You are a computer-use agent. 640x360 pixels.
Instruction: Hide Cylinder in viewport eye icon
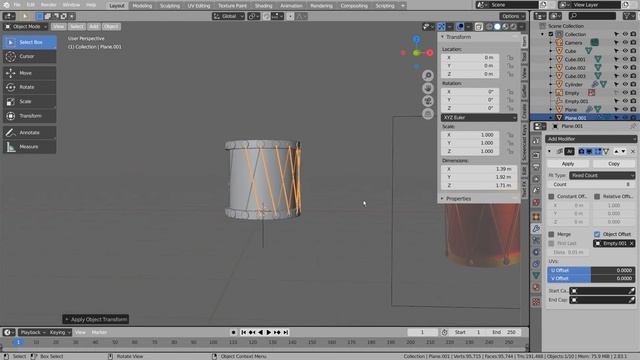(x=625, y=84)
